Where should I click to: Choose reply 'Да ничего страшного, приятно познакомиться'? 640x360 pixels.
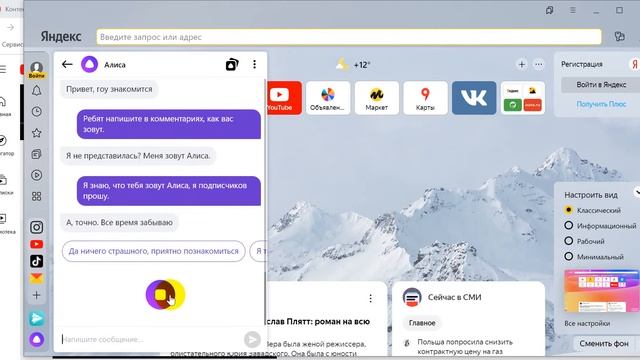(x=153, y=251)
